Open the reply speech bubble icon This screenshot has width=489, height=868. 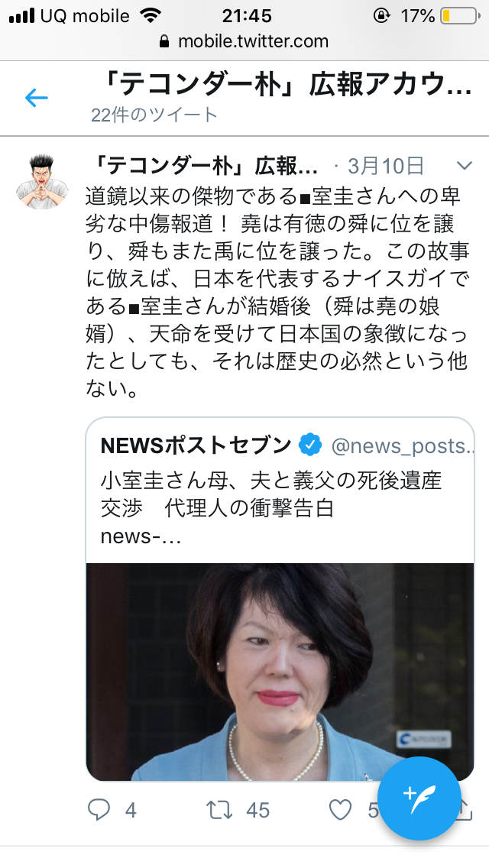(x=99, y=810)
